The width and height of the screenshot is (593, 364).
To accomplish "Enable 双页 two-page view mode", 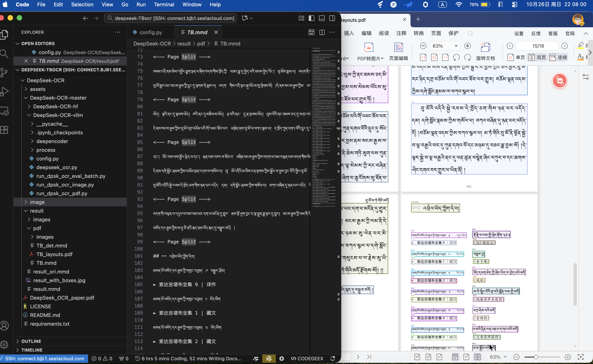I will click(x=537, y=57).
